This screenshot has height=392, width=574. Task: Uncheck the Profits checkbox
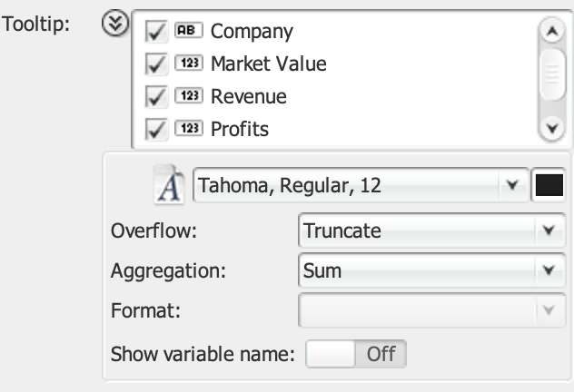(156, 129)
